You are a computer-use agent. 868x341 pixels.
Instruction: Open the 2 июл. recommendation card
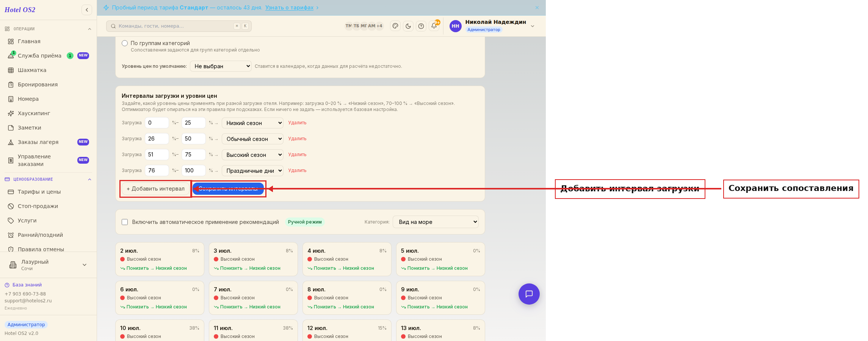[x=160, y=259]
